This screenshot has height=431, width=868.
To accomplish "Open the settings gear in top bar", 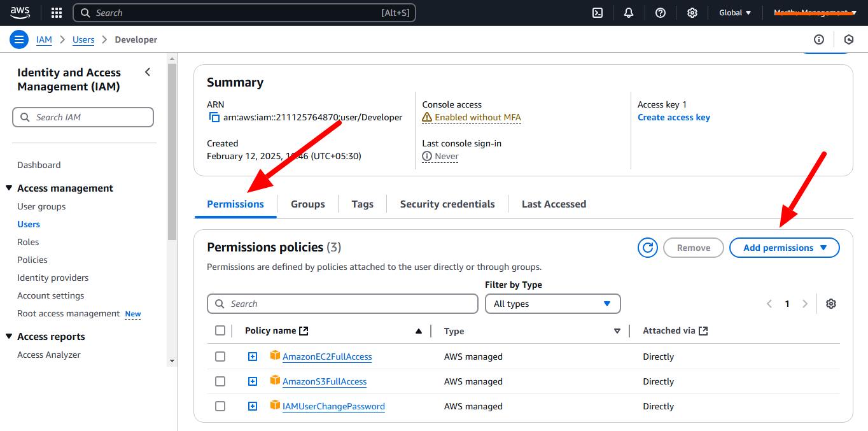I will tap(692, 13).
